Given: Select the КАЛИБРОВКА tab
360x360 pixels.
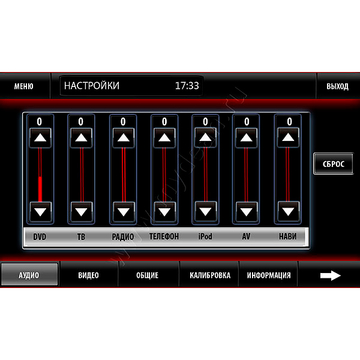Looking at the screenshot, I should pyautogui.click(x=210, y=275).
